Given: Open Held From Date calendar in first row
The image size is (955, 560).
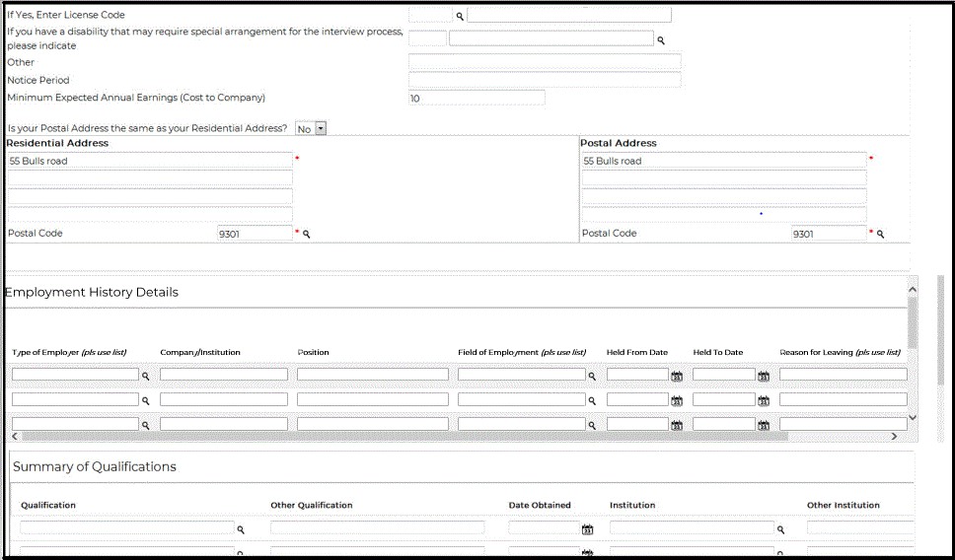Looking at the screenshot, I should pyautogui.click(x=677, y=376).
